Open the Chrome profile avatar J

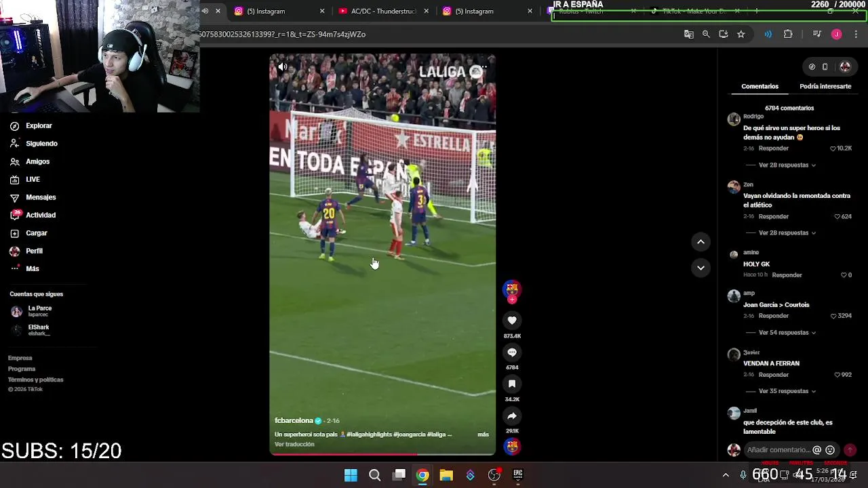click(x=836, y=34)
